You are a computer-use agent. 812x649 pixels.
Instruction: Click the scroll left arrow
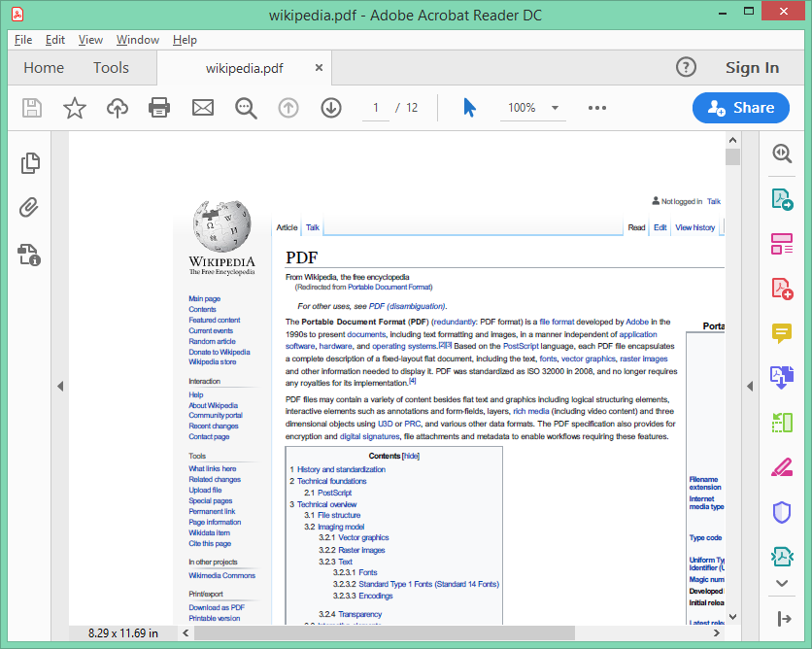[x=186, y=632]
